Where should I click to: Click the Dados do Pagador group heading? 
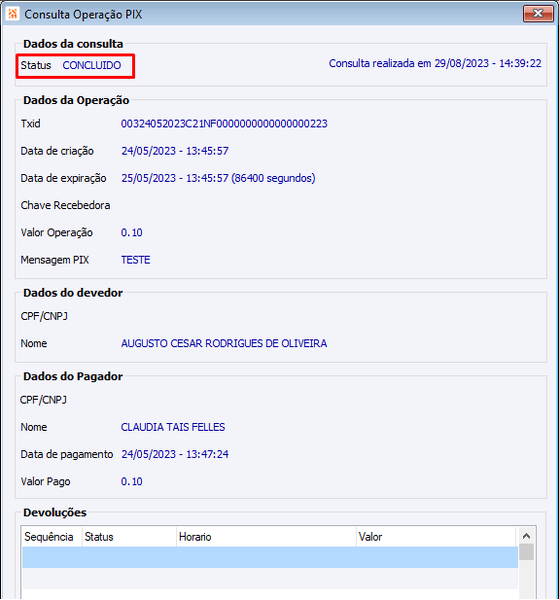tap(73, 377)
